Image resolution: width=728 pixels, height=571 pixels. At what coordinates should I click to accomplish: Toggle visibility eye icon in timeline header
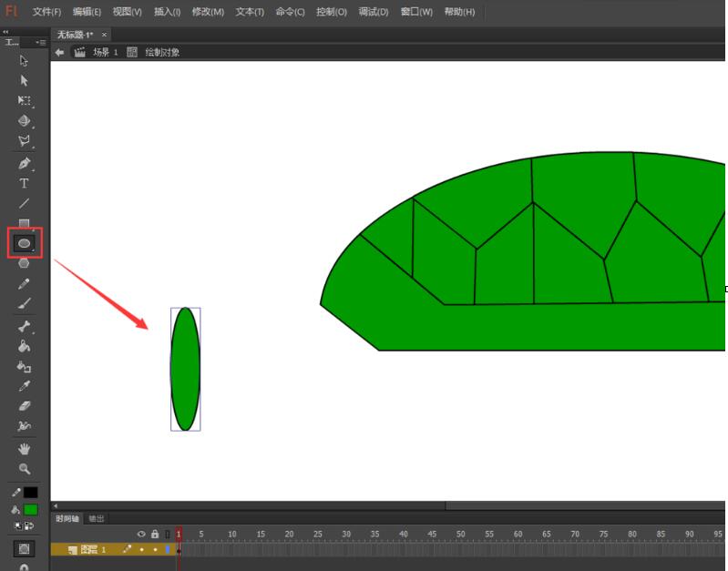[x=141, y=534]
